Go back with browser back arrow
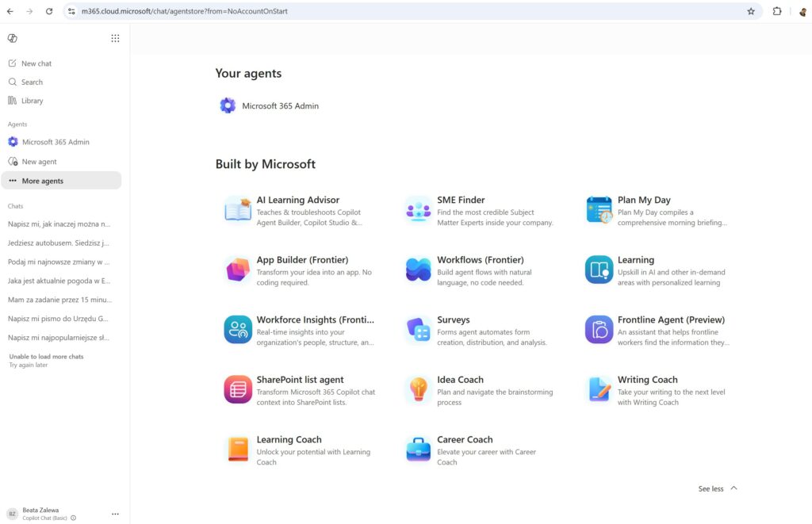 point(10,11)
